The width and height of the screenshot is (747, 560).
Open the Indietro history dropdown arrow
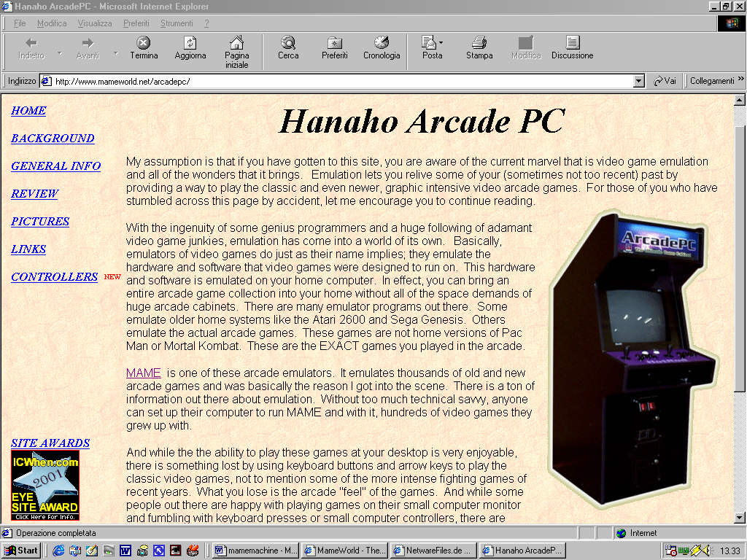(60, 53)
